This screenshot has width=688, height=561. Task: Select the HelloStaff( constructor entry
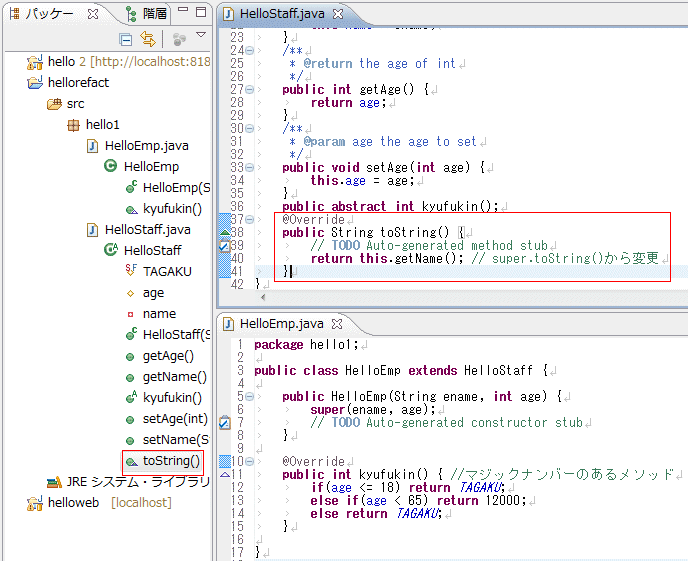click(168, 335)
